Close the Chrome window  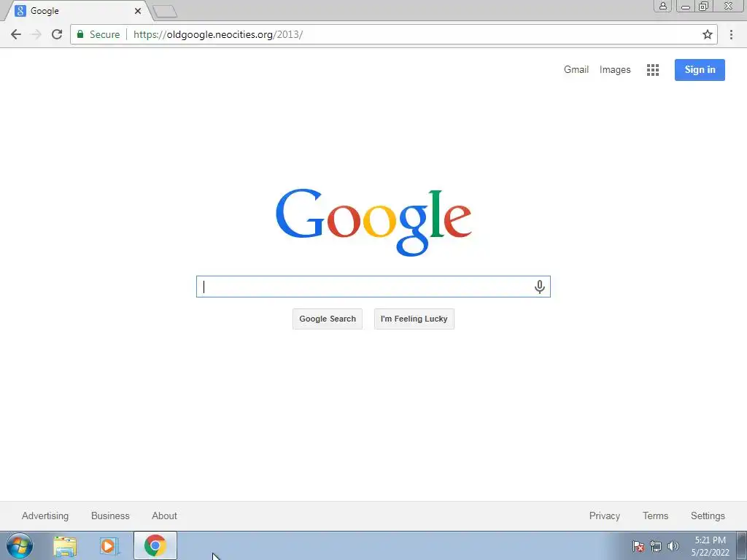729,6
